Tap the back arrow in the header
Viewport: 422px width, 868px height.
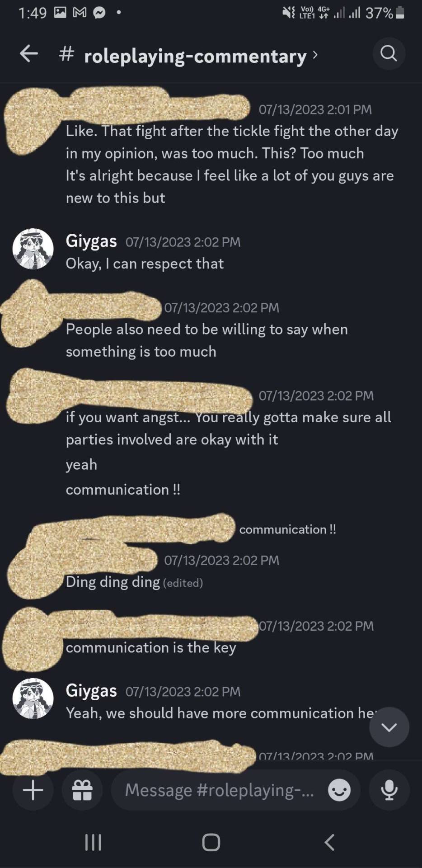29,54
